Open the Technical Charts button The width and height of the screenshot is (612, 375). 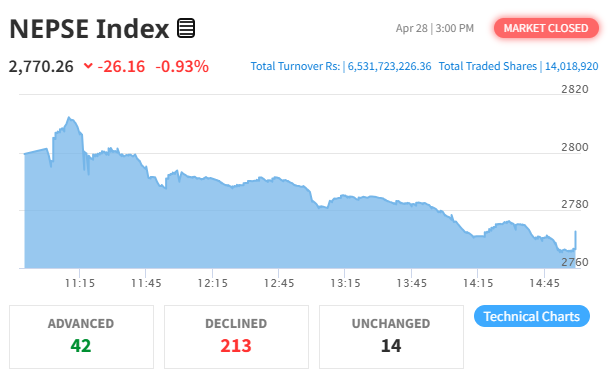click(x=532, y=316)
